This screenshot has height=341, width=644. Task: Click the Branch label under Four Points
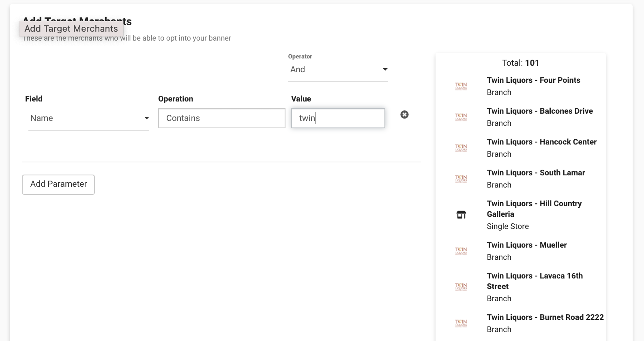[x=499, y=93]
